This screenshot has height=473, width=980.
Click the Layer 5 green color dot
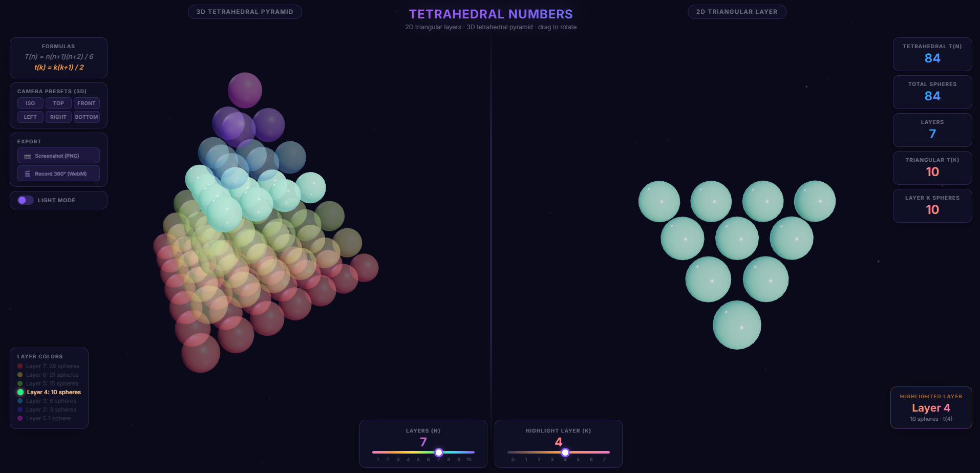tap(20, 383)
